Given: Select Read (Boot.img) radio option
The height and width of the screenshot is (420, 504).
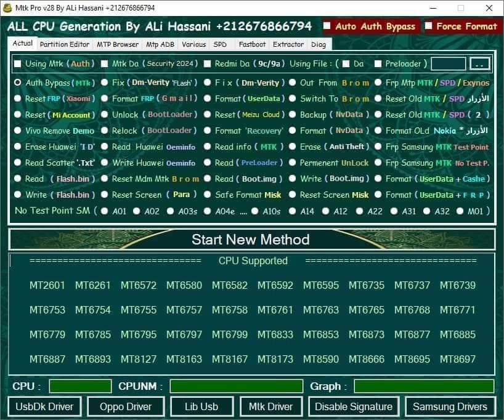Looking at the screenshot, I should [208, 179].
